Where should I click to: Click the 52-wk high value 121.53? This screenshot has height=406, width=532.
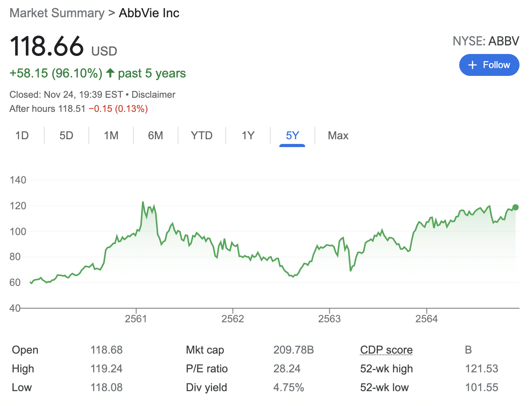coord(482,368)
